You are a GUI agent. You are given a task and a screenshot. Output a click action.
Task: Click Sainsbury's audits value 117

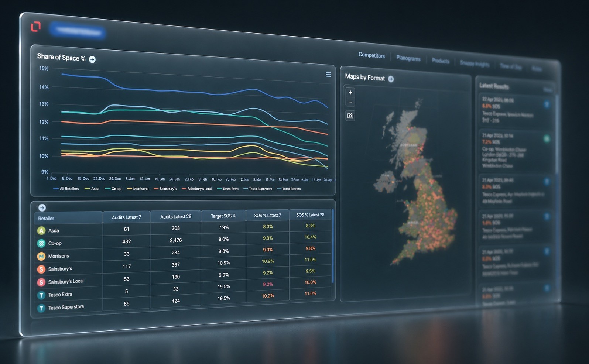(x=127, y=267)
